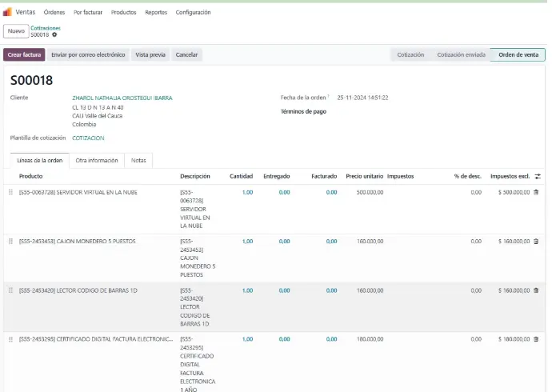The image size is (552, 392).
Task: Switch to Líneas de la orden tab
Action: [40, 161]
